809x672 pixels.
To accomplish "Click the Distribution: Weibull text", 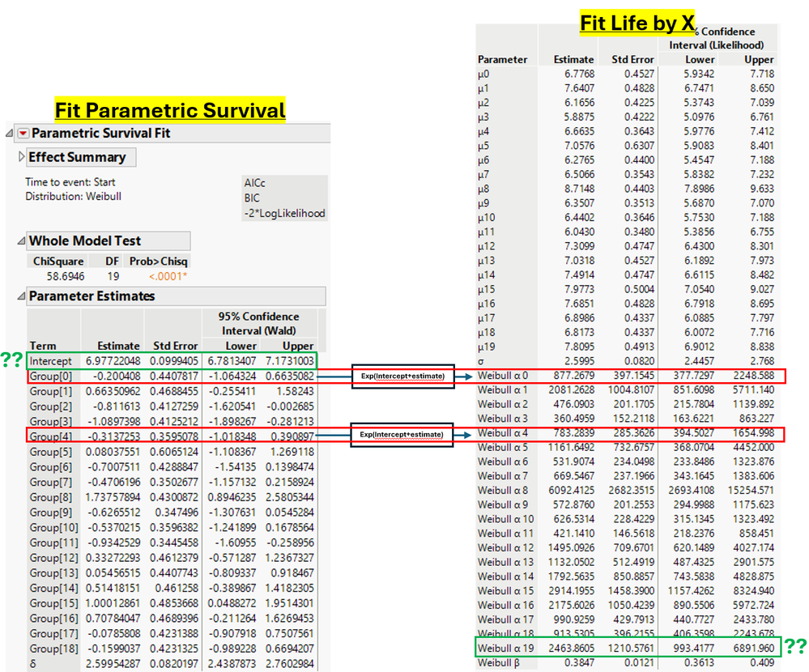I will [x=73, y=197].
